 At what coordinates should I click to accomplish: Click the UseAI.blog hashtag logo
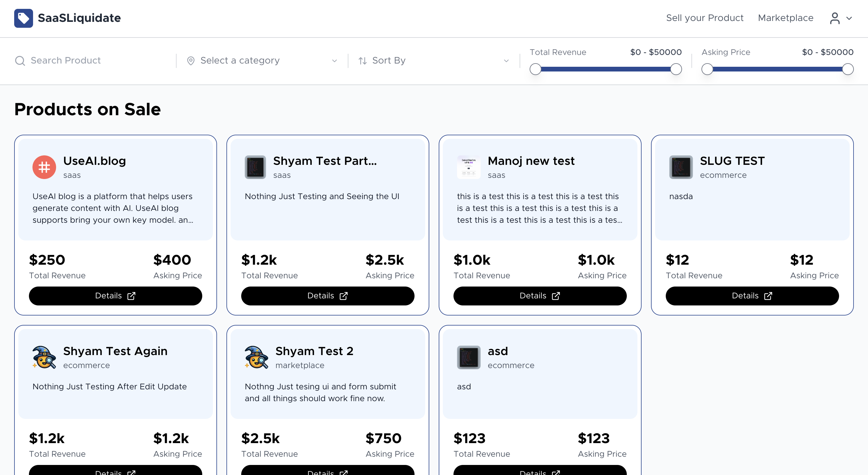pos(44,167)
